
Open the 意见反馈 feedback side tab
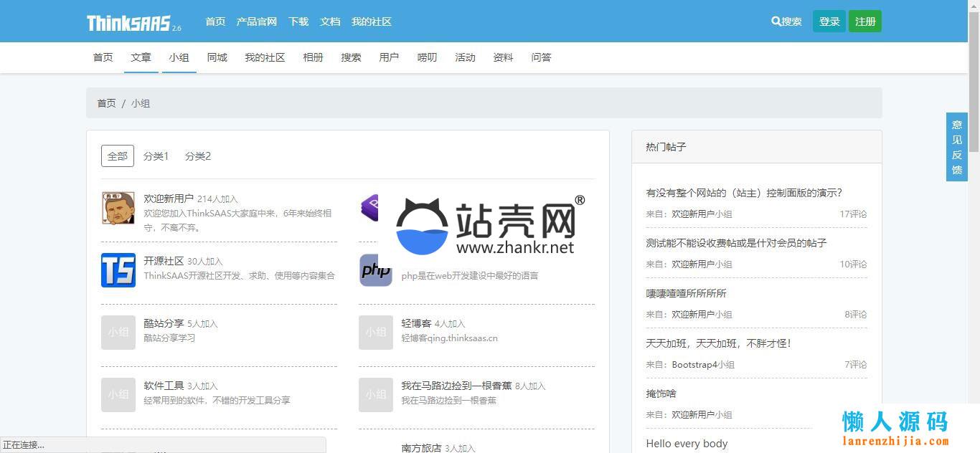pyautogui.click(x=956, y=147)
